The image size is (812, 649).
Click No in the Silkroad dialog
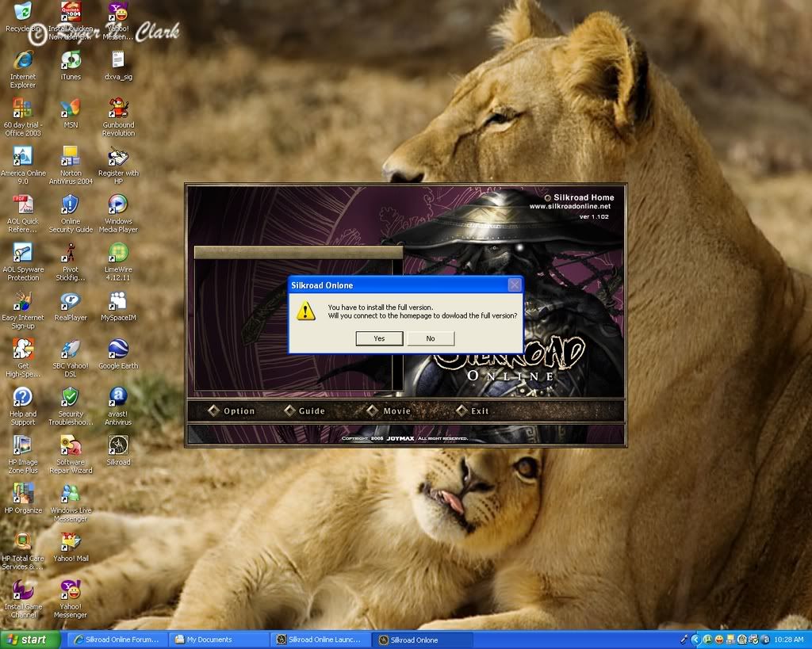(431, 338)
